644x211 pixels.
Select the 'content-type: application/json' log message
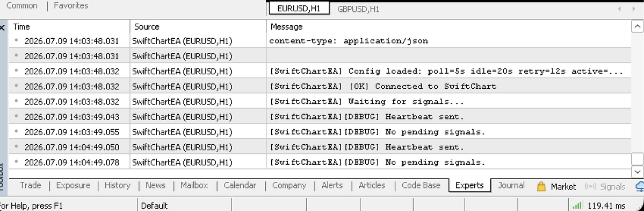click(x=348, y=41)
